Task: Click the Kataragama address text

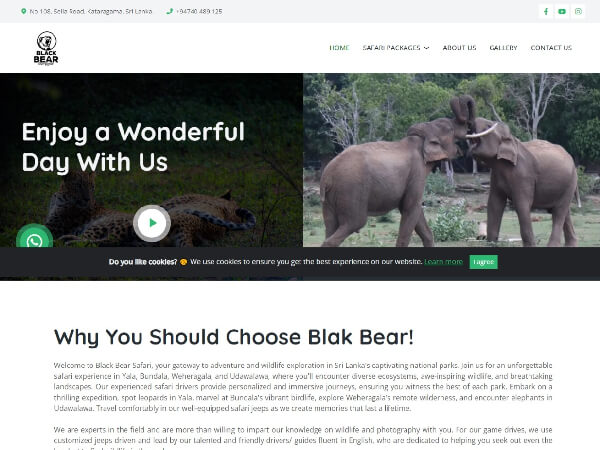Action: tap(91, 11)
